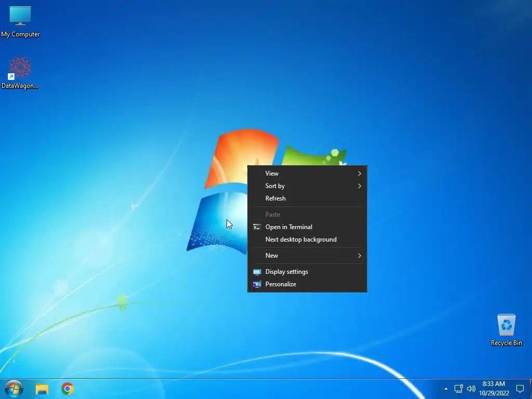Open clock showing 8:33 AM
The image size is (532, 399).
pyautogui.click(x=494, y=389)
